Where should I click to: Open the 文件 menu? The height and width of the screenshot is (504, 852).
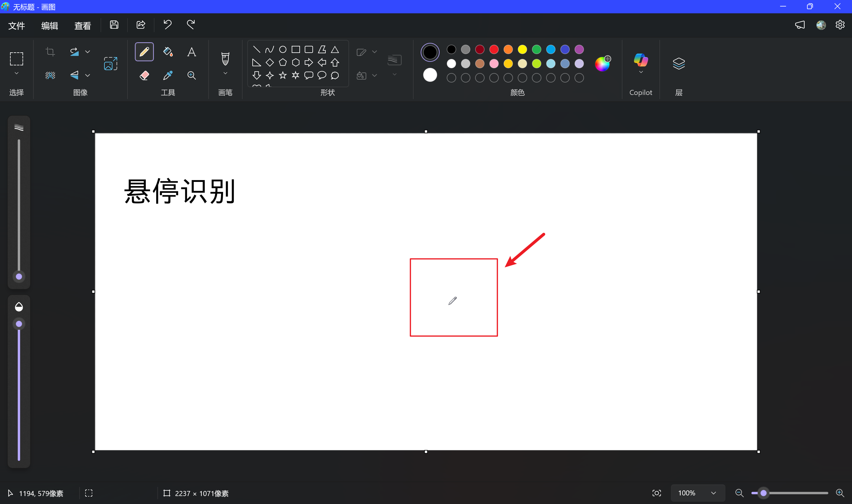tap(17, 26)
